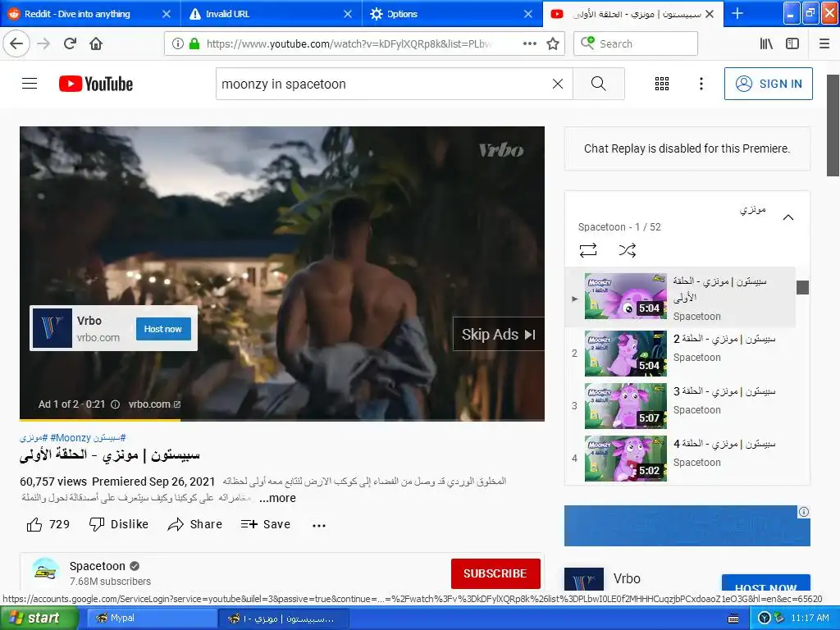
Task: Reload the current page
Action: pyautogui.click(x=71, y=43)
